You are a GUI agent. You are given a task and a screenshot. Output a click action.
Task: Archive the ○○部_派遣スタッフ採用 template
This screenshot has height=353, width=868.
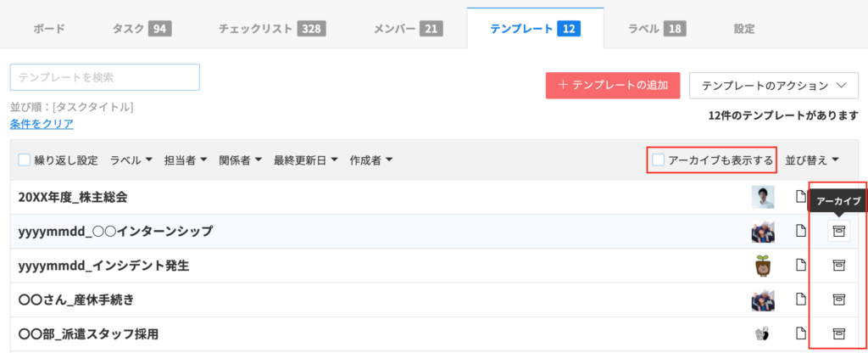point(838,333)
